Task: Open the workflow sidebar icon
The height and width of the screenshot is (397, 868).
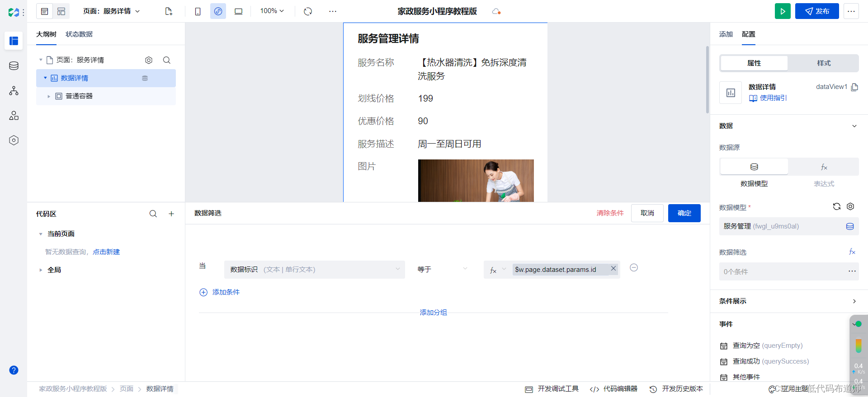Action: (x=14, y=91)
